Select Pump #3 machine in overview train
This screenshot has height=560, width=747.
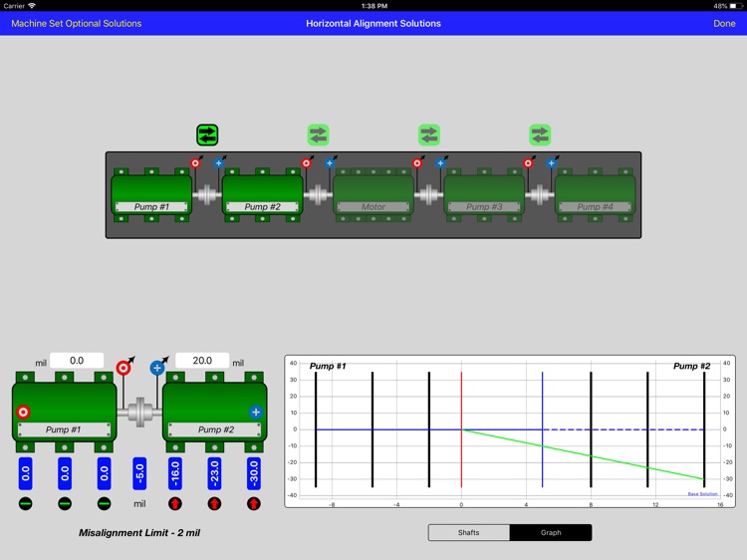pyautogui.click(x=484, y=195)
